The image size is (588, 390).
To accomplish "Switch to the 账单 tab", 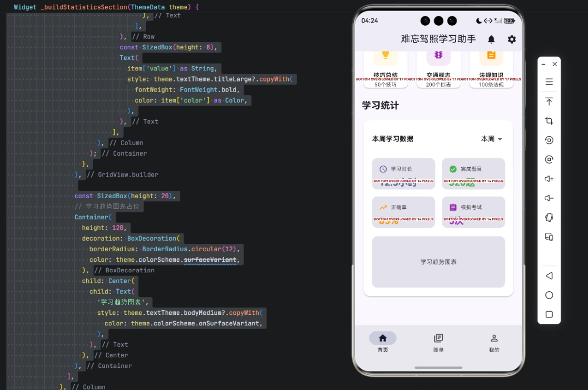I will coord(439,342).
